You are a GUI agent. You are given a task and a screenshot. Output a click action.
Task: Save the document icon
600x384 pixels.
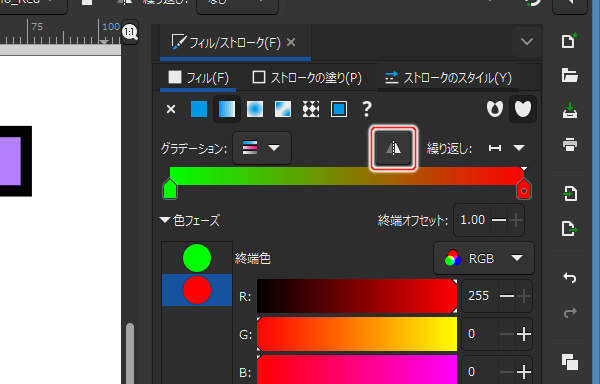(x=569, y=111)
